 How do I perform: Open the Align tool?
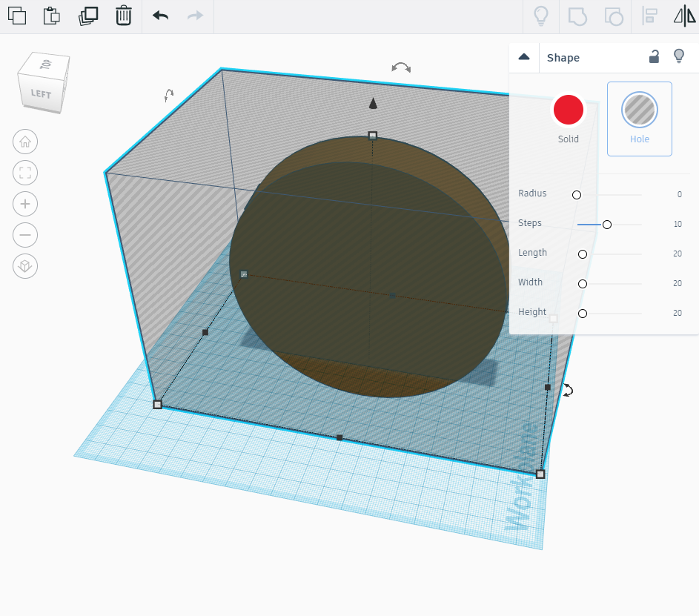[x=649, y=16]
